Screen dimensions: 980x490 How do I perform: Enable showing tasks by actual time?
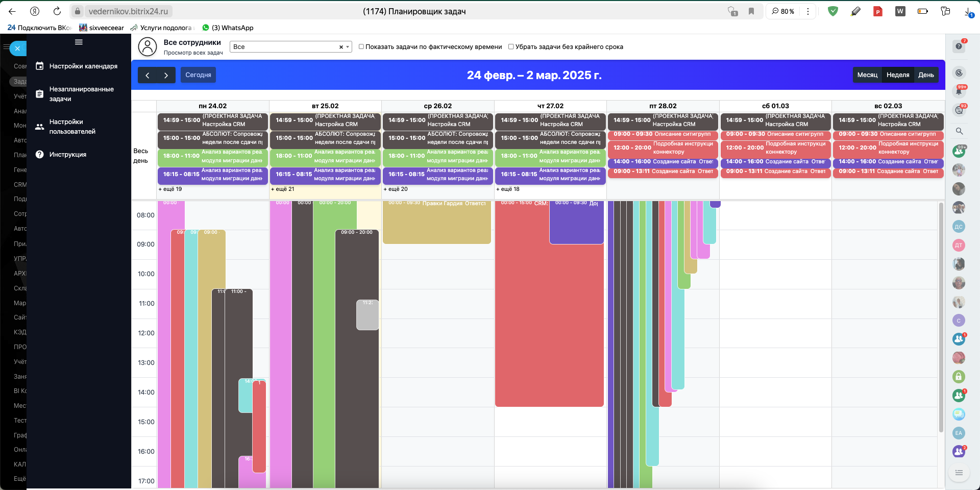click(361, 47)
